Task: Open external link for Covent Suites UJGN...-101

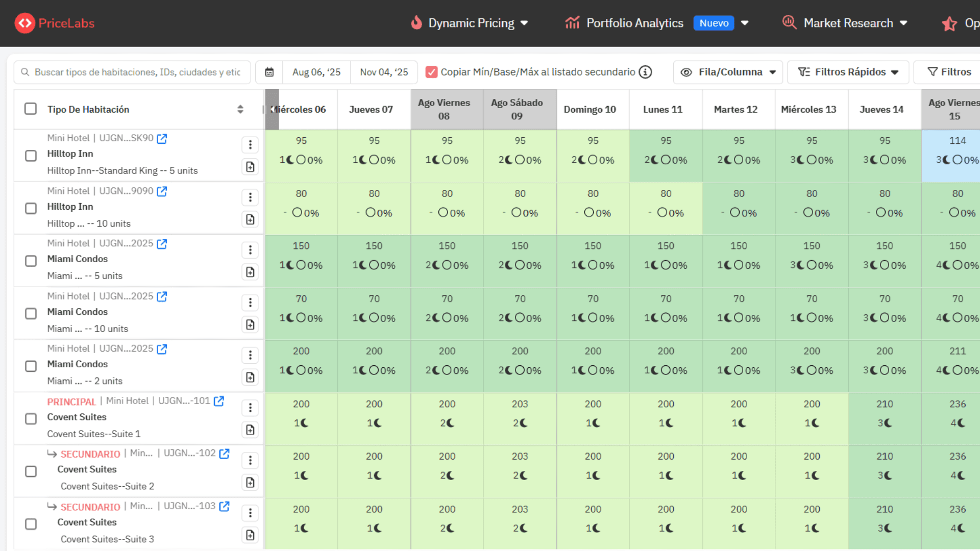Action: (219, 401)
